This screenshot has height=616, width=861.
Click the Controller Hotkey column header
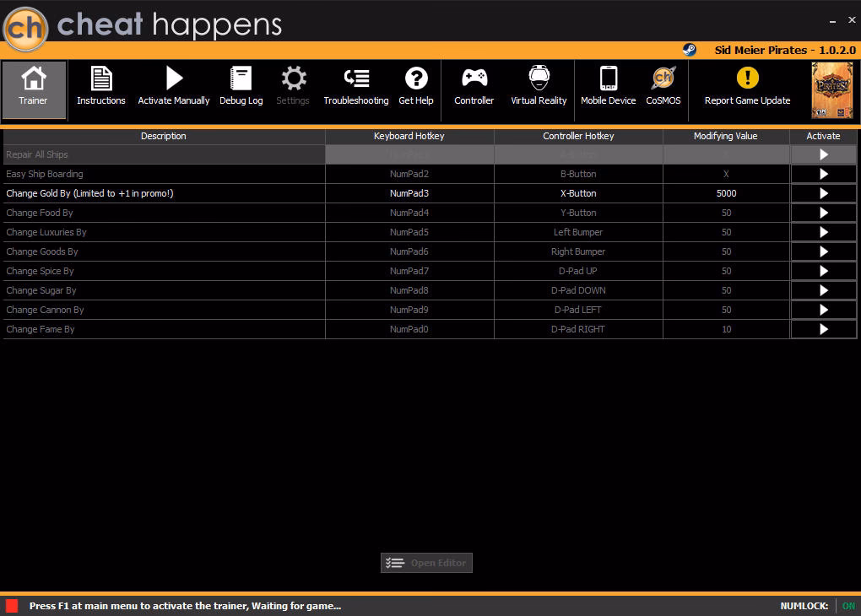pos(578,136)
